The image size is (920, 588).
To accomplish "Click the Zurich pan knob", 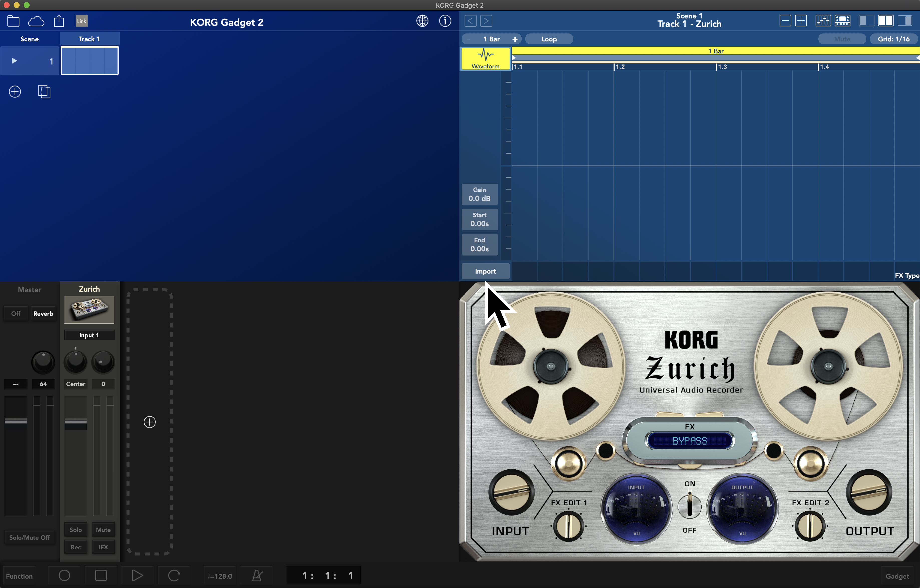I will [x=76, y=362].
